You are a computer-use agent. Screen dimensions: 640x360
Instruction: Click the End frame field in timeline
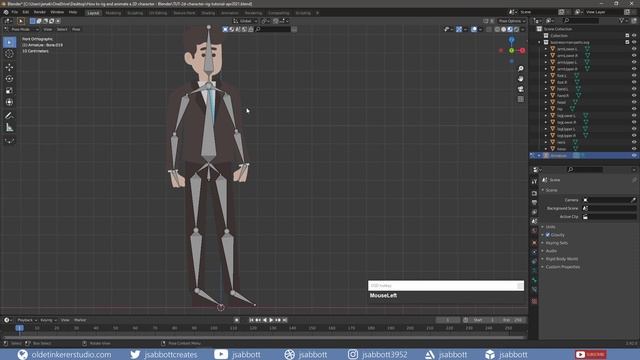tap(512, 320)
